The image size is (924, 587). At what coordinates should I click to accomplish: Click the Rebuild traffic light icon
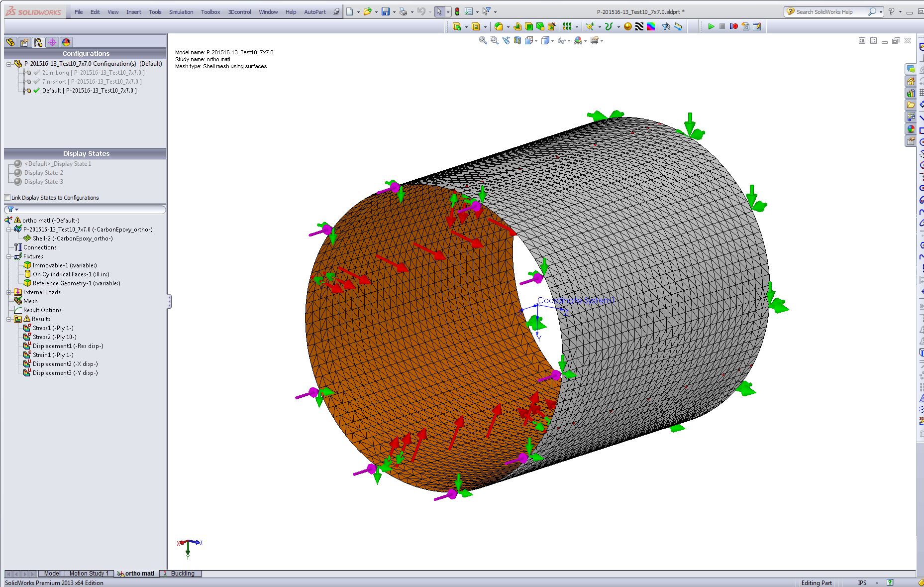[457, 11]
